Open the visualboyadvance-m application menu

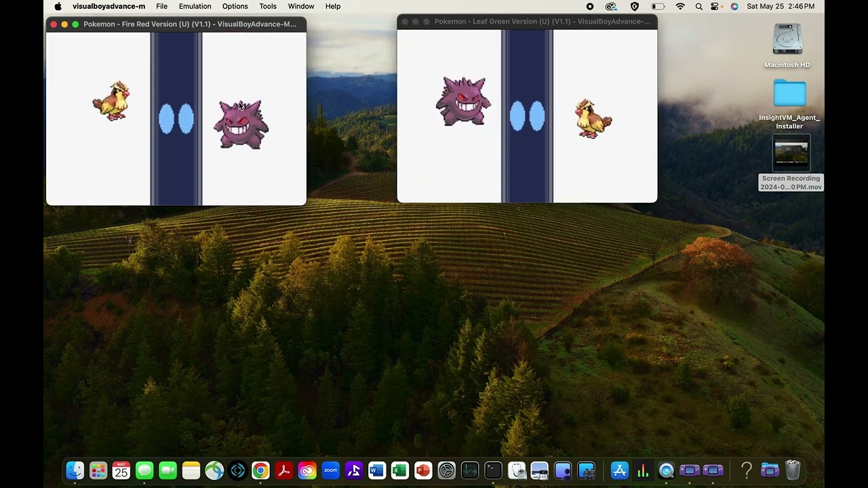click(x=108, y=6)
